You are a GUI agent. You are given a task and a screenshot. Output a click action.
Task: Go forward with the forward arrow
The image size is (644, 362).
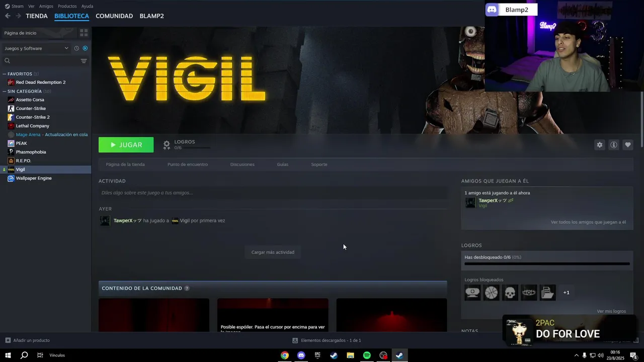[18, 16]
